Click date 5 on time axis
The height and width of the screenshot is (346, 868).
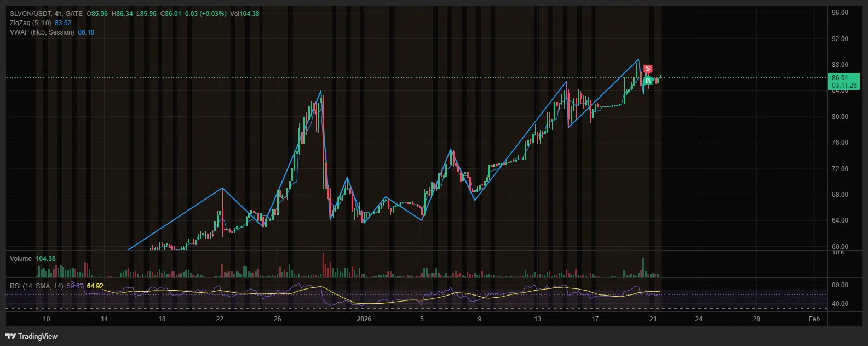click(422, 319)
